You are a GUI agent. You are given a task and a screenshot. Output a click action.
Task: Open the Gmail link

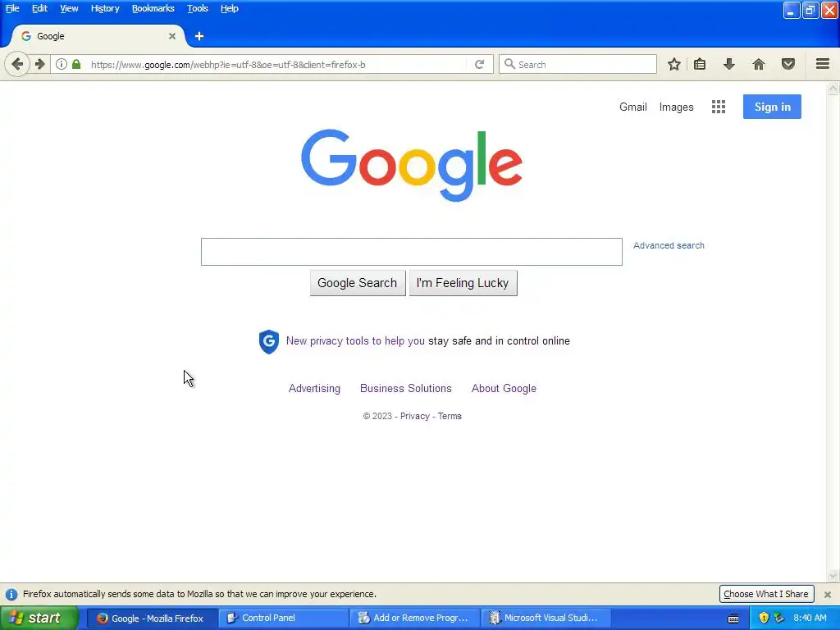pyautogui.click(x=633, y=107)
